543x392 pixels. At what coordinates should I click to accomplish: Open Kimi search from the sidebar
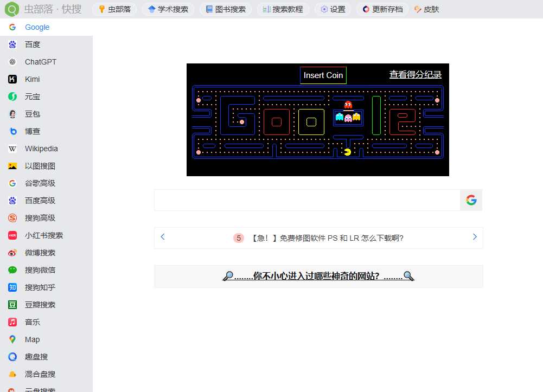32,79
